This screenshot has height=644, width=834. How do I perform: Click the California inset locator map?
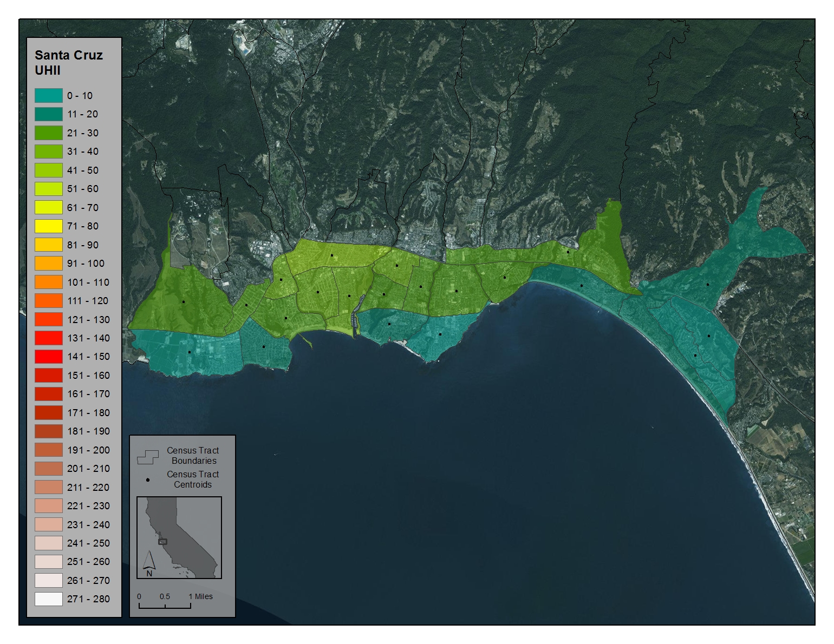179,538
